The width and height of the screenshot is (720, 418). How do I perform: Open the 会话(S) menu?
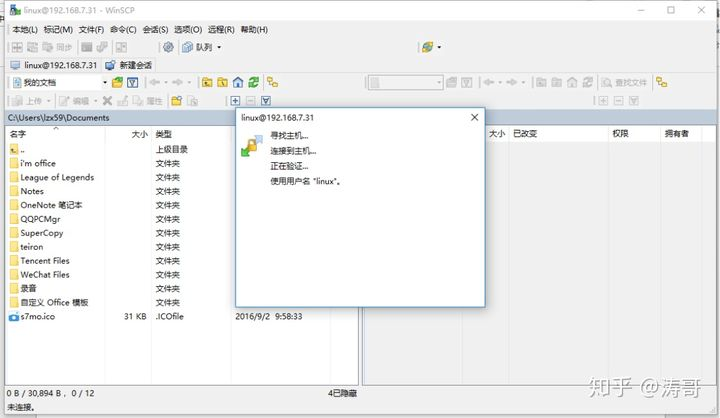pos(155,29)
